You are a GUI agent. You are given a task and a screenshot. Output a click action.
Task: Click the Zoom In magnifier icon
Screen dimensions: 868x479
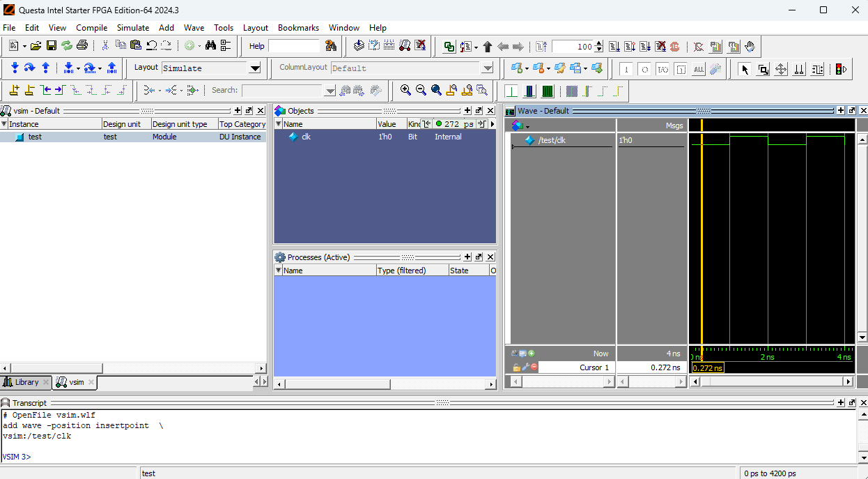[405, 90]
